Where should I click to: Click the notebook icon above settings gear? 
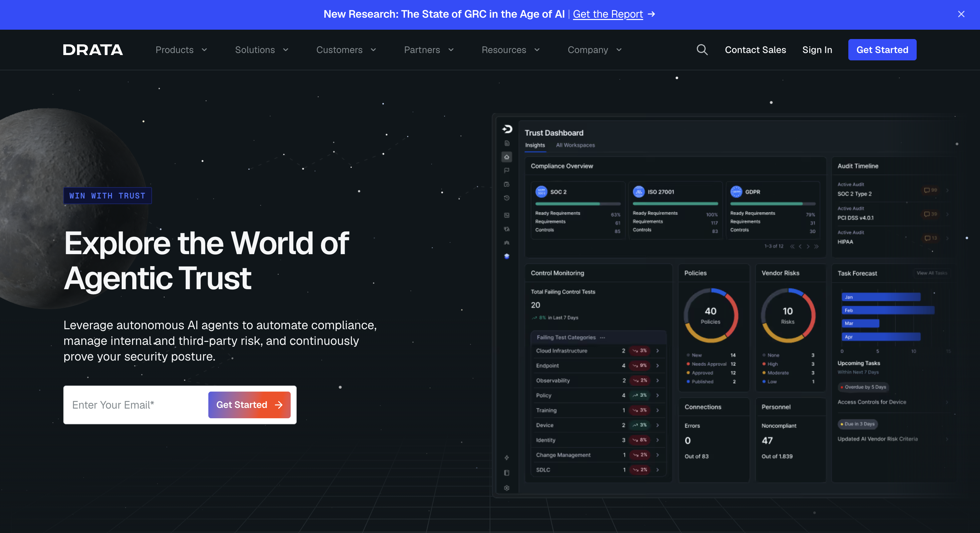tap(507, 473)
